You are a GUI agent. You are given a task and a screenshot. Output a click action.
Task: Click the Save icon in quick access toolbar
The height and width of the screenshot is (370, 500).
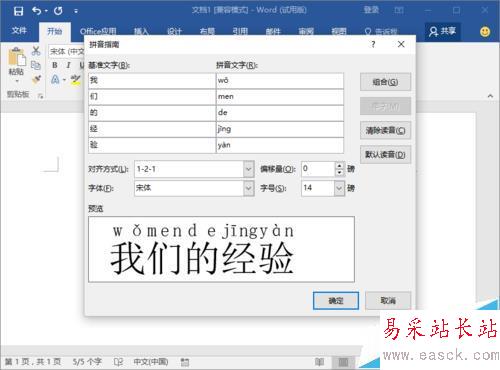[x=18, y=11]
